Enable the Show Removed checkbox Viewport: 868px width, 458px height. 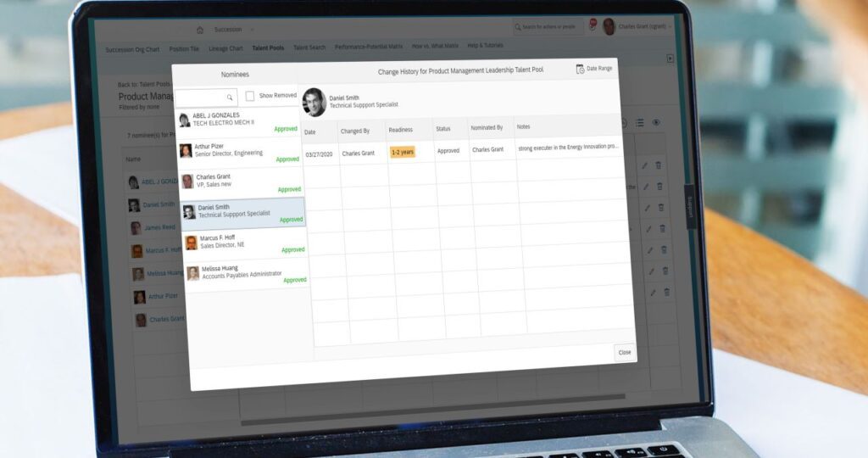click(250, 96)
